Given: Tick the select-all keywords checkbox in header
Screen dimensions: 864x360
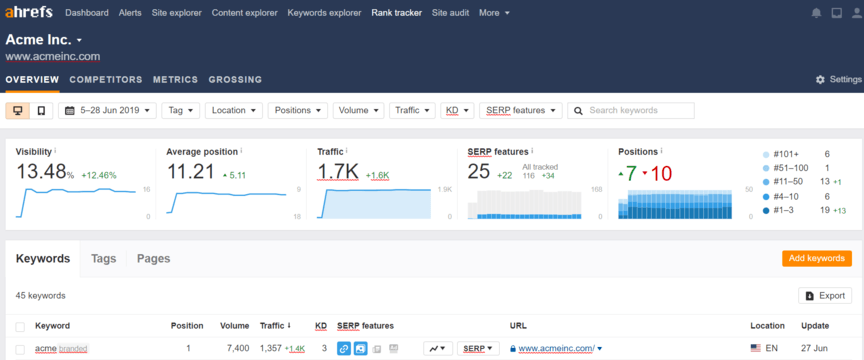Looking at the screenshot, I should [x=20, y=327].
